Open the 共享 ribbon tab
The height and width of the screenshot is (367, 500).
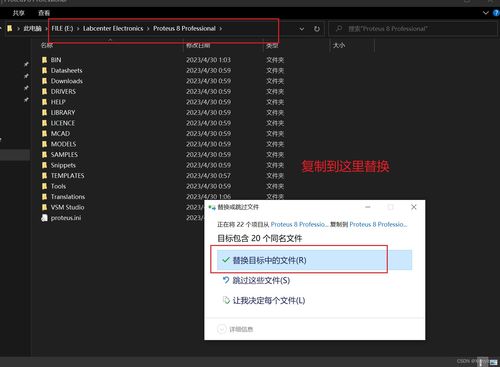pos(18,13)
